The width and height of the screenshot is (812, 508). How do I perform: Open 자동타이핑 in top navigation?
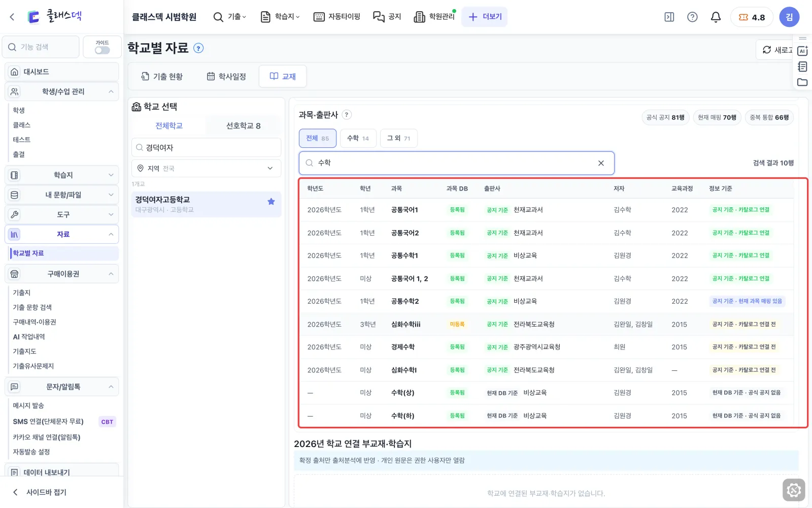click(337, 17)
